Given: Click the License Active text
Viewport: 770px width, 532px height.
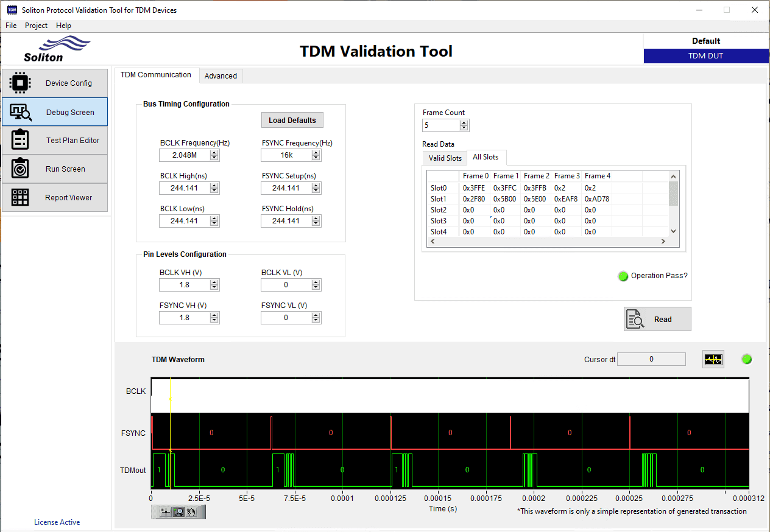Looking at the screenshot, I should 57,522.
